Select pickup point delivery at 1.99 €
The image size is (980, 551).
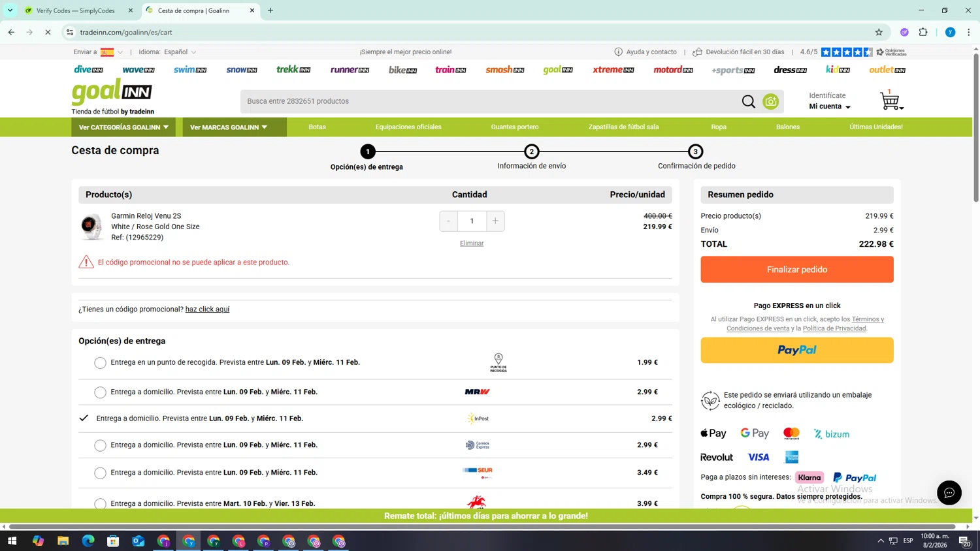pyautogui.click(x=100, y=363)
